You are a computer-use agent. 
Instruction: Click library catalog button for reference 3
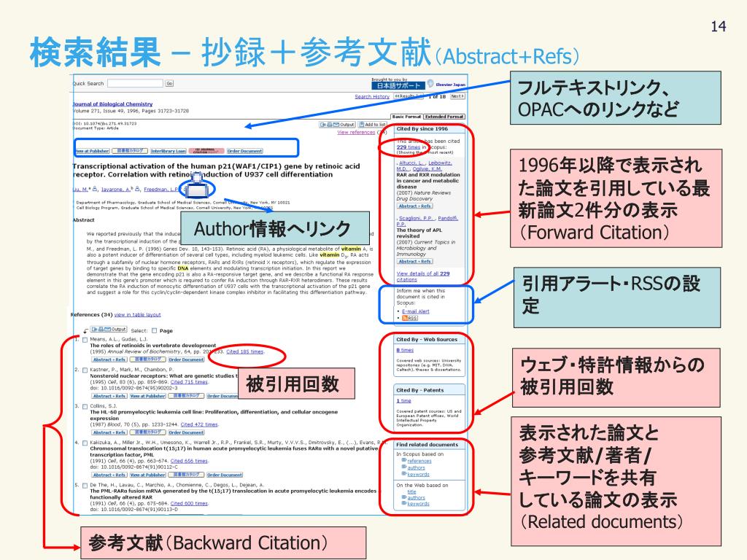point(147,432)
